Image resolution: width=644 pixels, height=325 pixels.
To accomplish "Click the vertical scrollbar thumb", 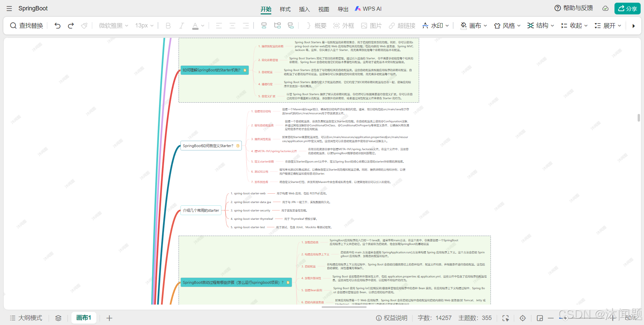I will pos(639,118).
